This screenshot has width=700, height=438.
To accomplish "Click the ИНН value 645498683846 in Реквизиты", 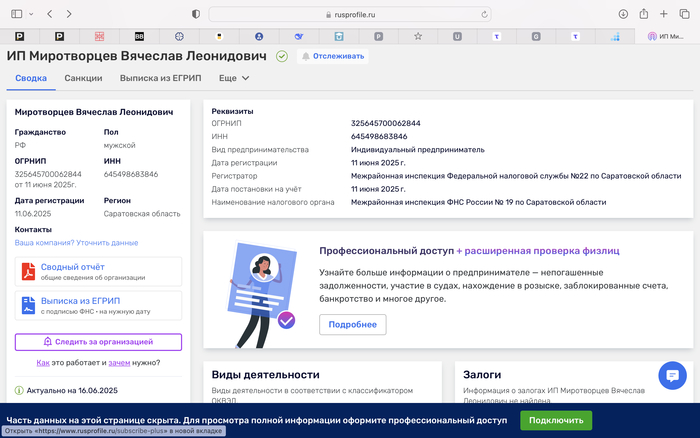I will (x=379, y=136).
